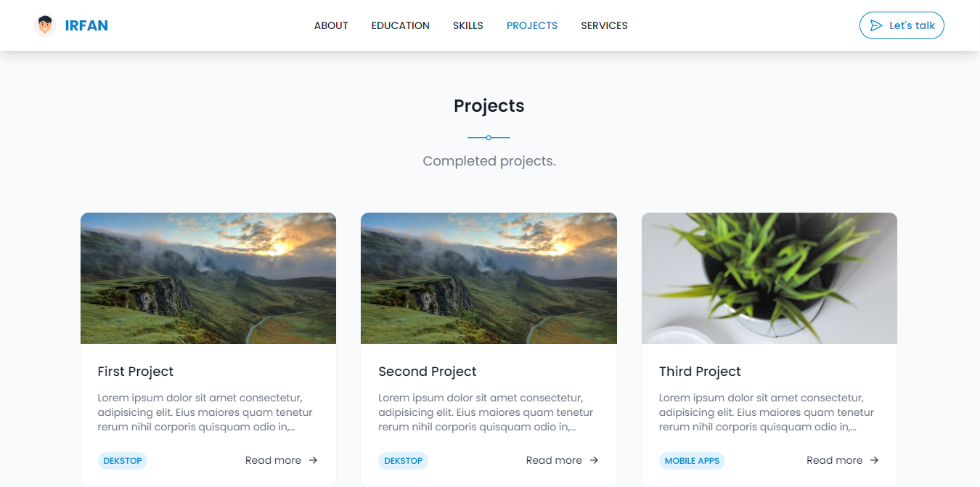Select the PROJECTS nav link
The image size is (980, 487).
(x=532, y=25)
